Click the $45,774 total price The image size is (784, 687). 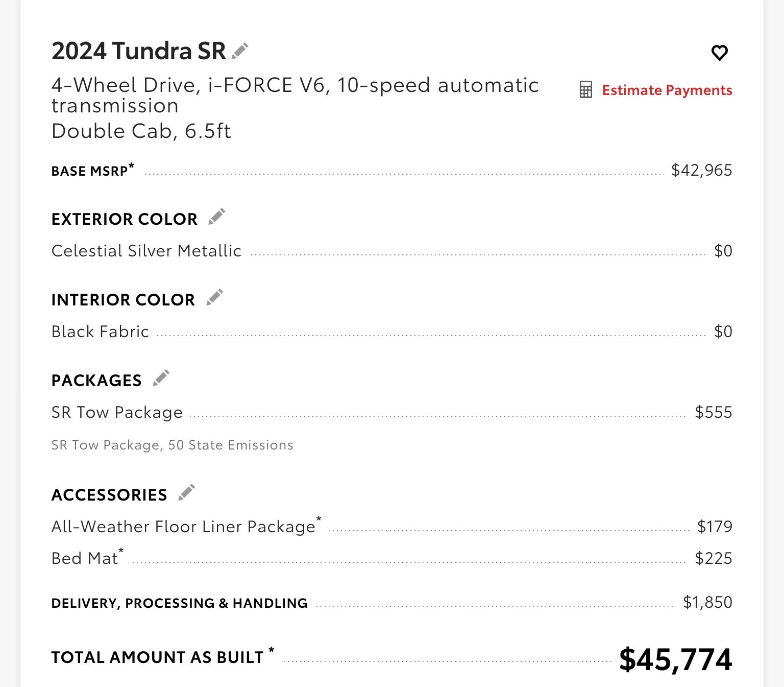point(676,659)
